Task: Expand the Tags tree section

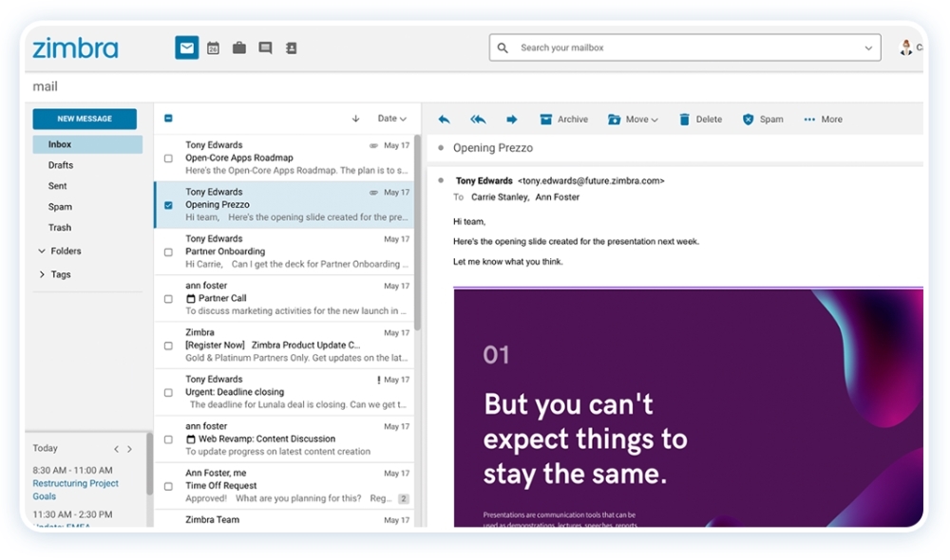Action: pyautogui.click(x=42, y=274)
